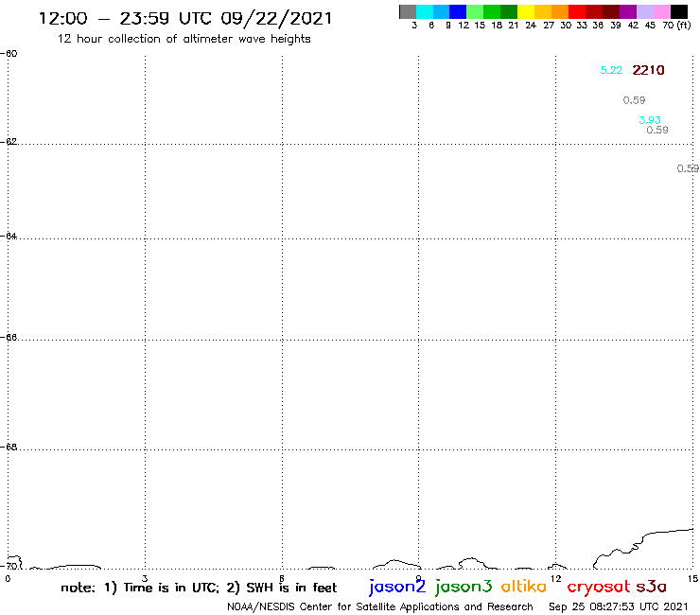The image size is (700, 615).
Task: Click the -60 latitude axis label
Action: 9,54
